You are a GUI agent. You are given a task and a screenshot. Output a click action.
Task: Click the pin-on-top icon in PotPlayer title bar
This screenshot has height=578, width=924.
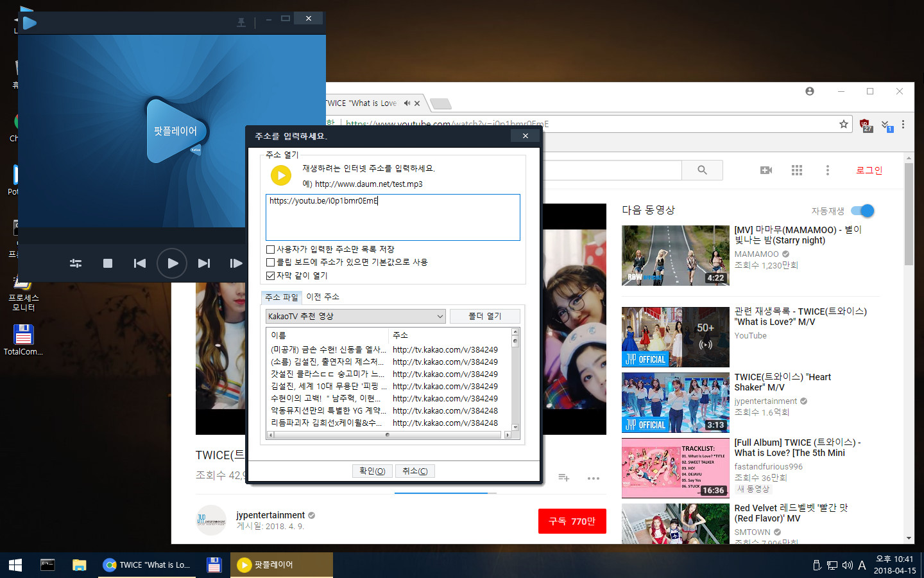pos(241,22)
